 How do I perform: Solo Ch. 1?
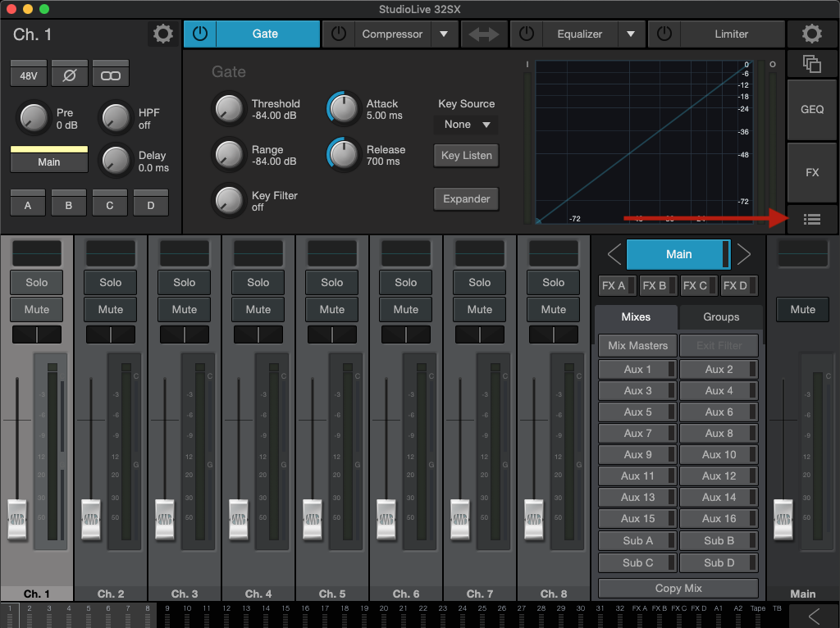pyautogui.click(x=36, y=282)
